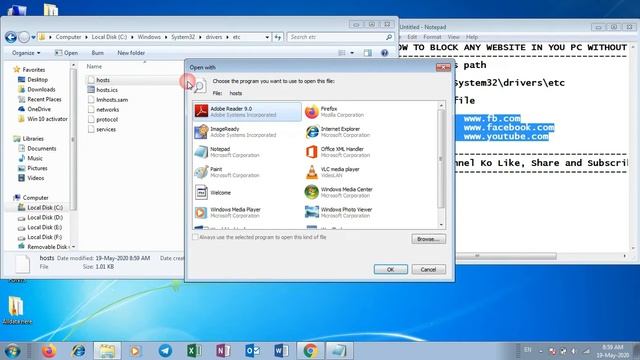Screen dimensions: 640x360
Task: Show hidden system tray icons
Action: pyautogui.click(x=541, y=351)
